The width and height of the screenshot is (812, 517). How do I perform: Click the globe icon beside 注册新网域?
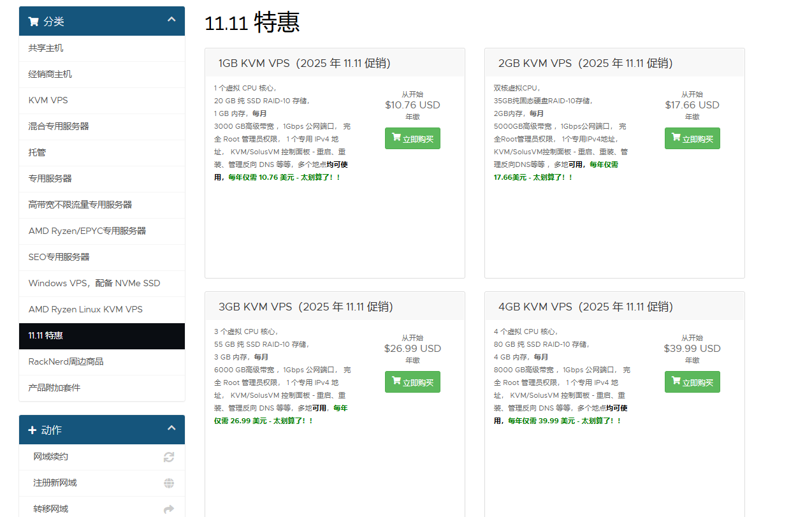pos(168,483)
